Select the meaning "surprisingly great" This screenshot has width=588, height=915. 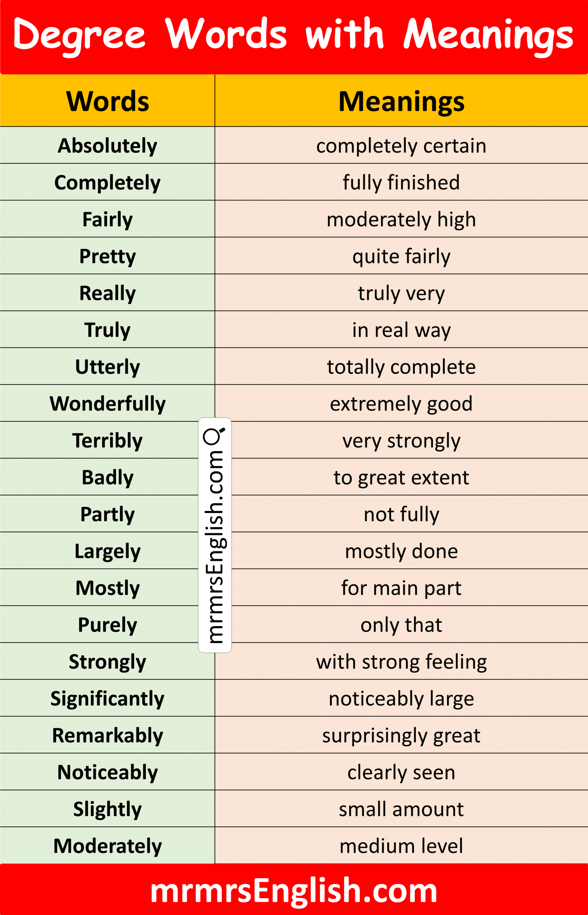click(401, 736)
